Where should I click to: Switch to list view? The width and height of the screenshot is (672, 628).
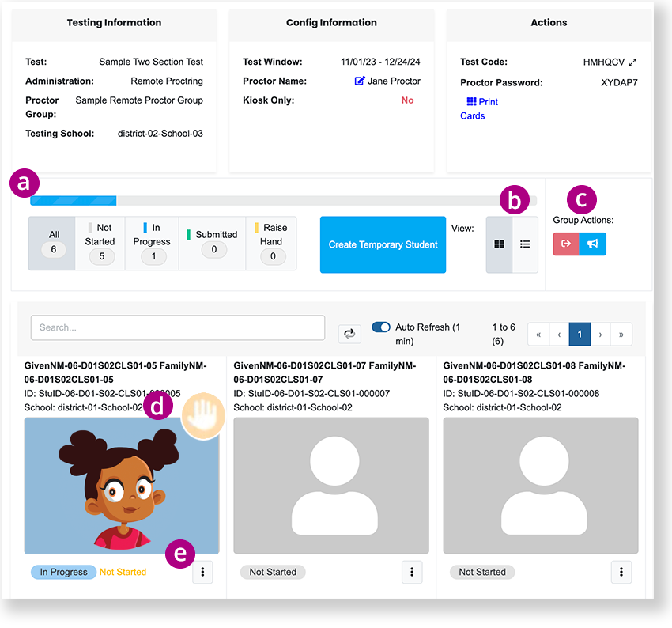click(x=525, y=244)
